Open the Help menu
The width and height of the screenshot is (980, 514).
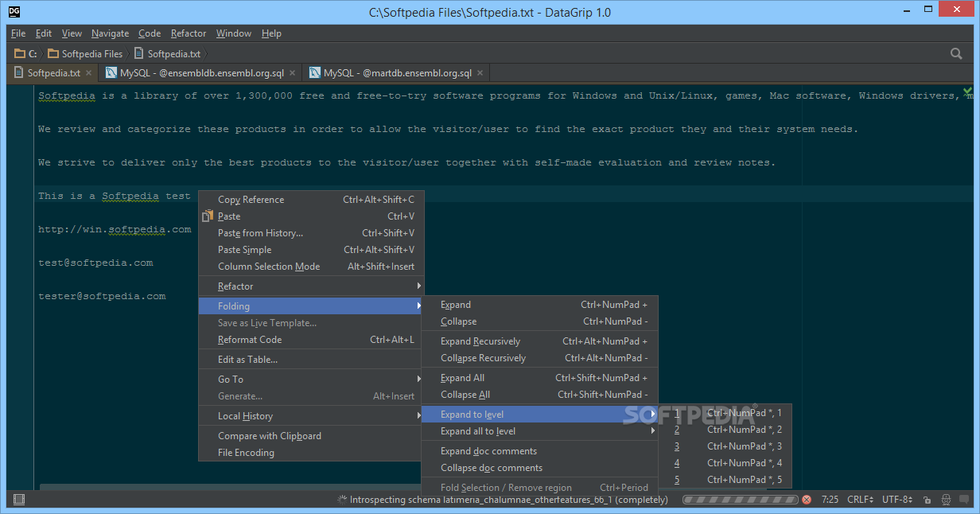coord(271,33)
